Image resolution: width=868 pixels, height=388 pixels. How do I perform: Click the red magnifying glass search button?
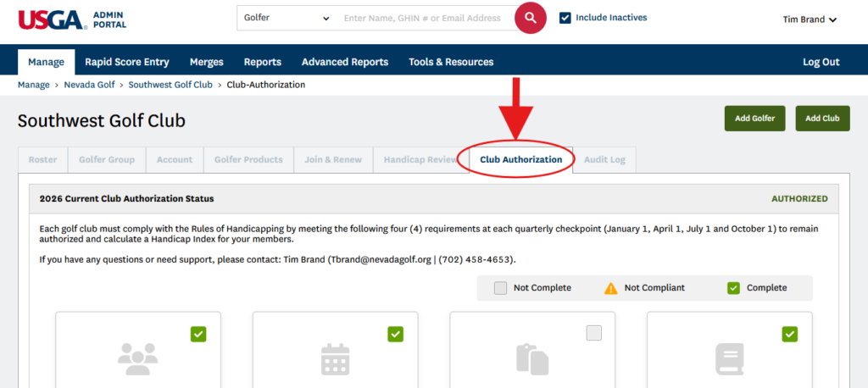click(x=531, y=18)
